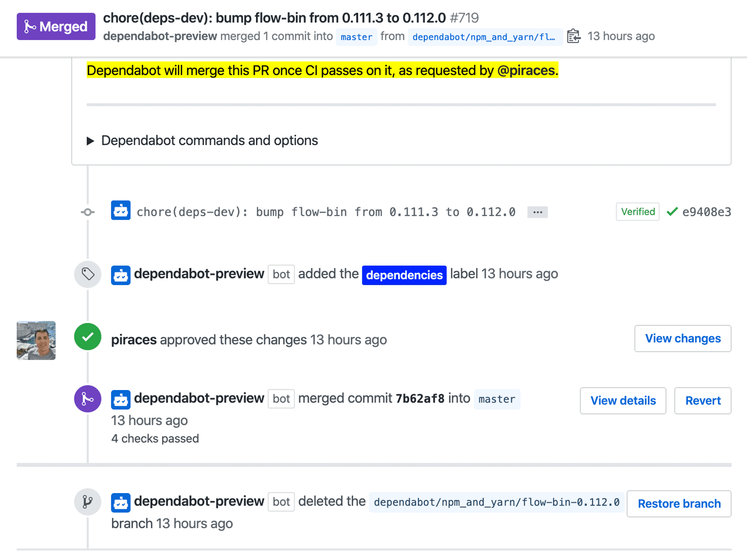Expand the 4 checks passed details
This screenshot has width=747, height=560.
155,438
